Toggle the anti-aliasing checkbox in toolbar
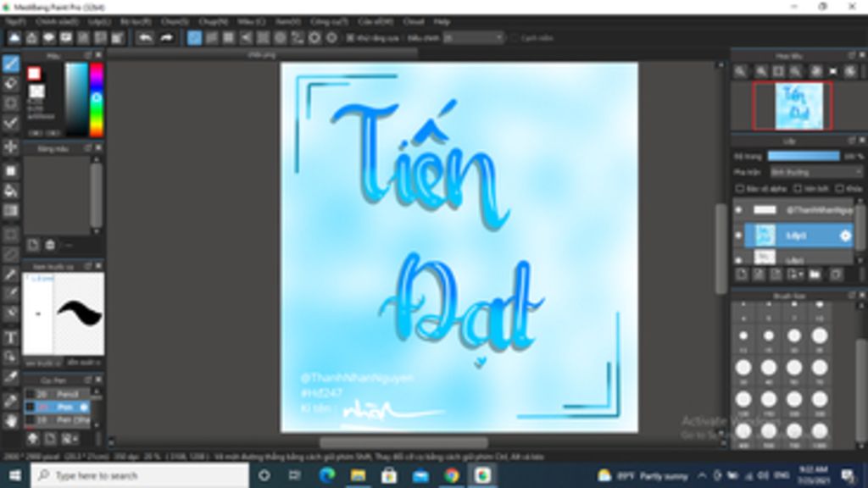This screenshot has width=868, height=488. [350, 38]
